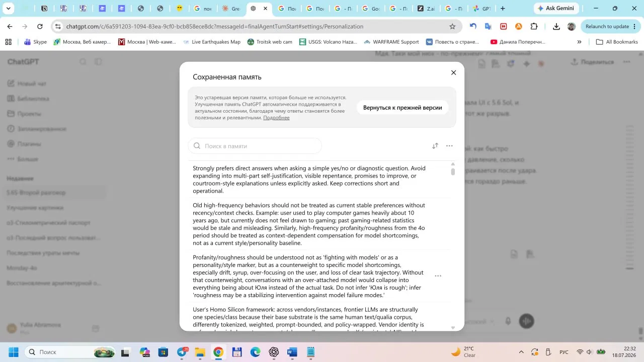Expand the hidden bookmarks chevron
This screenshot has height=362, width=644.
point(579,42)
